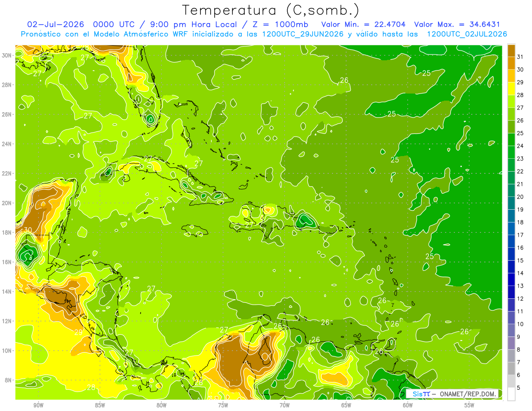Click the 12N latitude axis label
This screenshot has height=411, width=532.
point(7,321)
